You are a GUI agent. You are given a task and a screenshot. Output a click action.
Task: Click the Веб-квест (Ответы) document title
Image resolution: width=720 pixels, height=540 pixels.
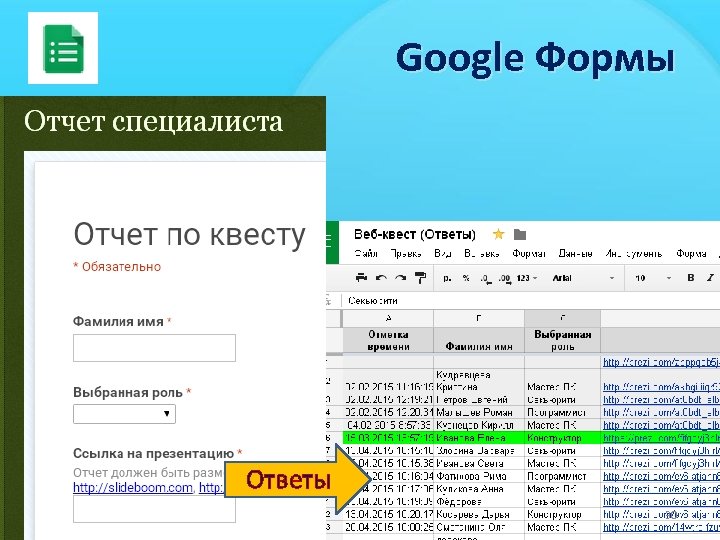point(415,235)
